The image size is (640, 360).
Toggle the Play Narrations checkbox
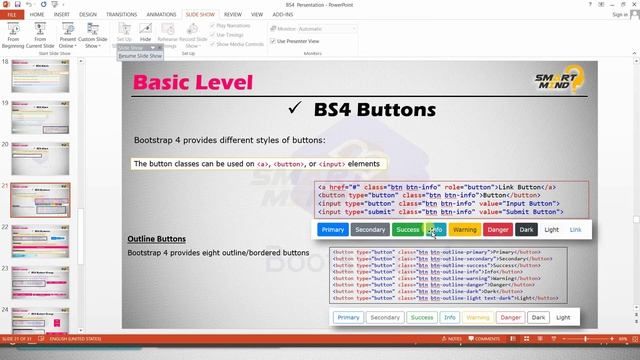tap(212, 26)
